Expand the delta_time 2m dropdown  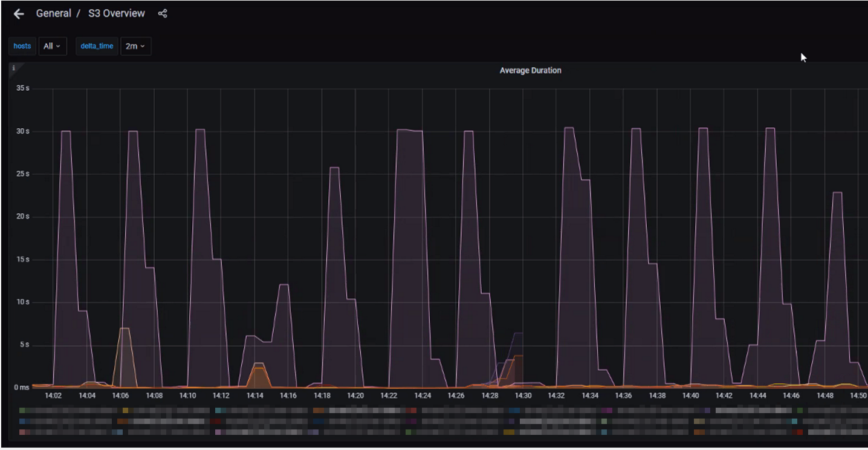(135, 46)
